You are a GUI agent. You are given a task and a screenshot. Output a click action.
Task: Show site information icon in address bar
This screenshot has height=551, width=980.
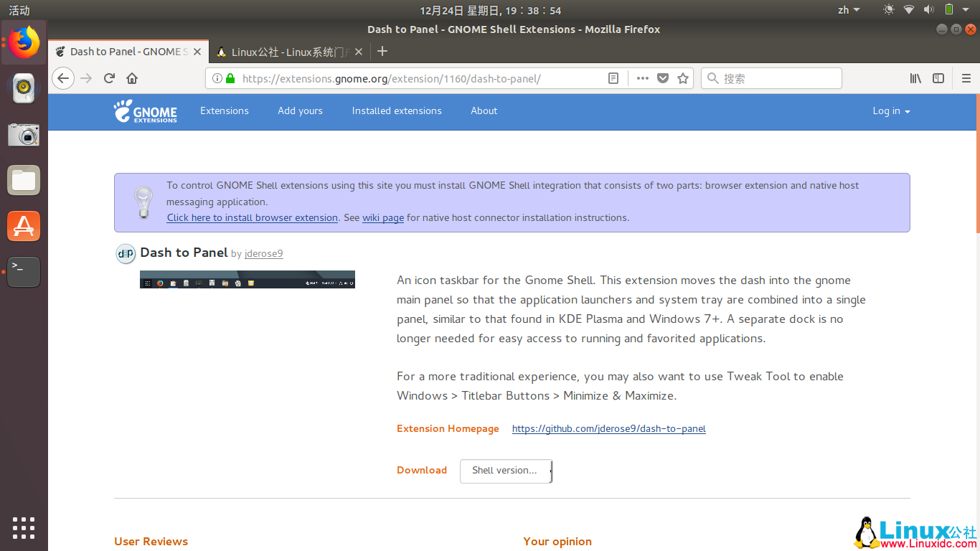pos(217,78)
